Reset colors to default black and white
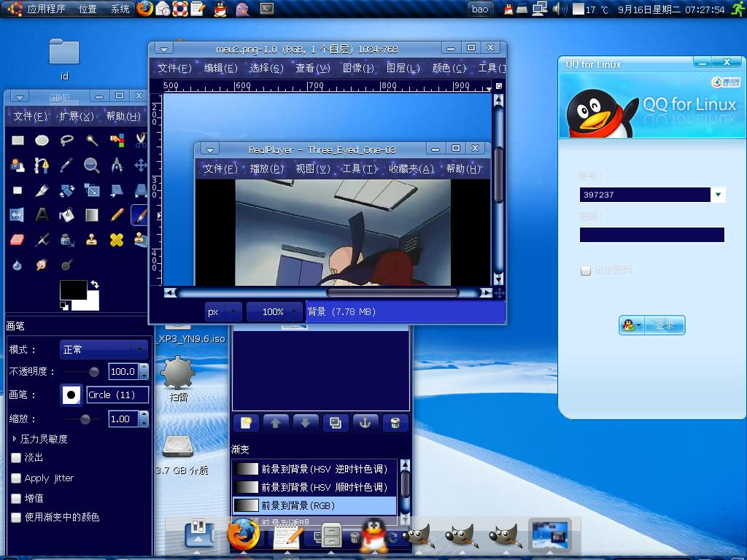The height and width of the screenshot is (560, 747). pos(64,306)
